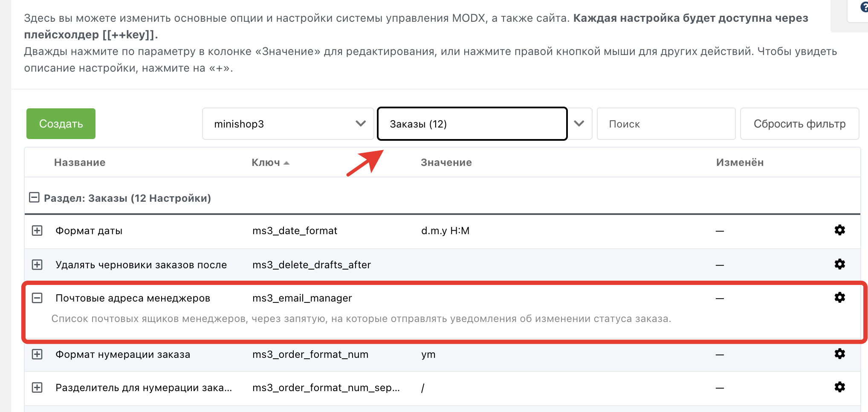868x412 pixels.
Task: Sort by the 'Название' column header
Action: click(80, 162)
